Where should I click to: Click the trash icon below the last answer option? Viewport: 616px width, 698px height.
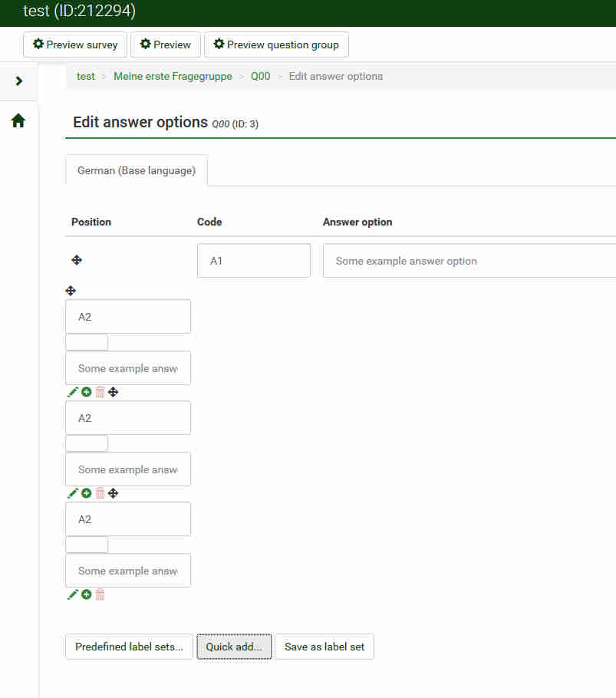click(x=100, y=594)
